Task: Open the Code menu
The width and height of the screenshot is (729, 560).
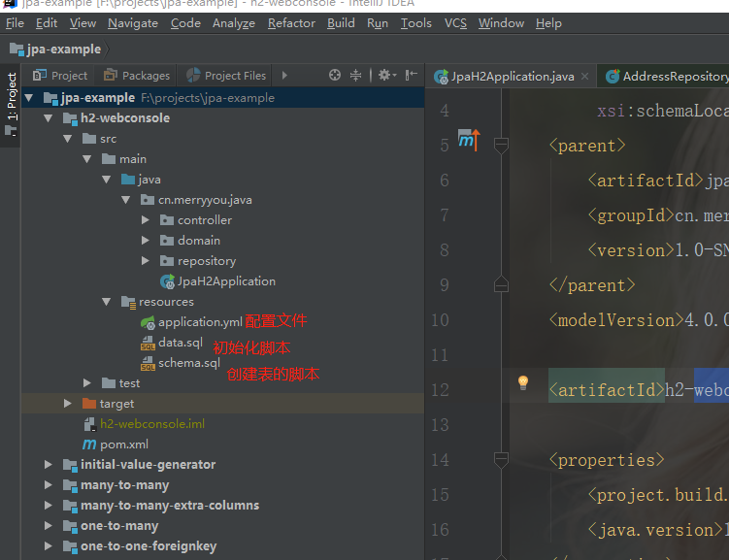Action: pyautogui.click(x=185, y=23)
